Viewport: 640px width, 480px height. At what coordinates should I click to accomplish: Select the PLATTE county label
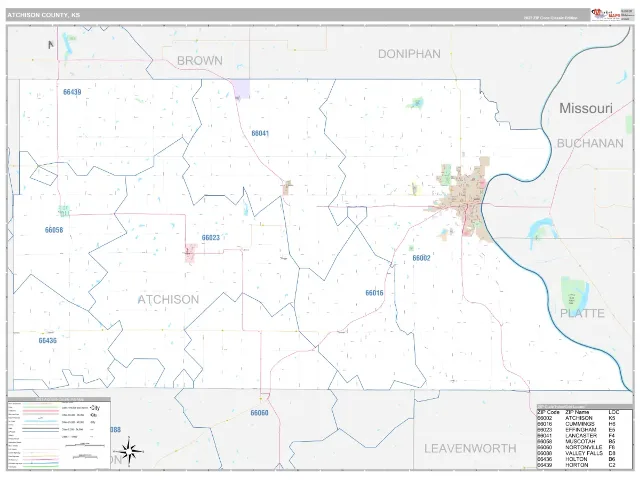[x=582, y=313]
